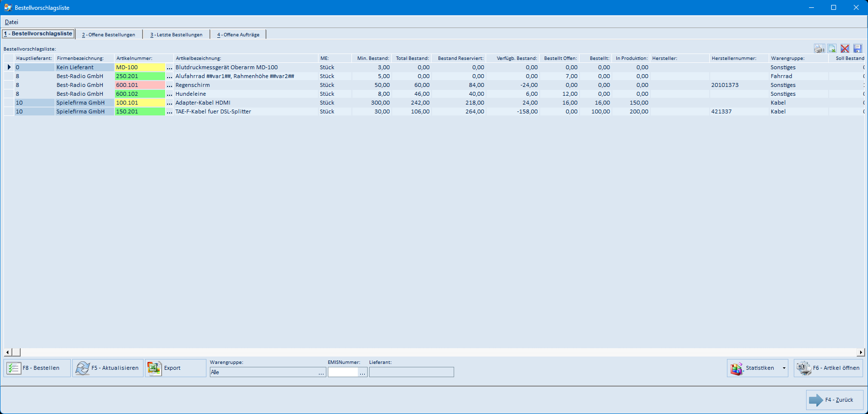
Task: Select the cell 'Kein Lieferant'
Action: point(84,67)
